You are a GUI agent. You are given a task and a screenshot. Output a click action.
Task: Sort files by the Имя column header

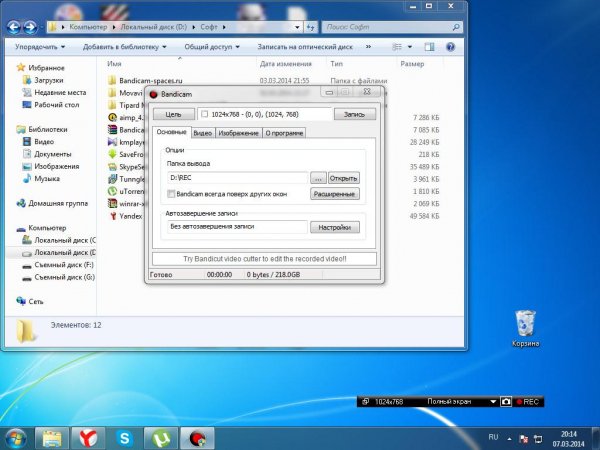click(114, 64)
